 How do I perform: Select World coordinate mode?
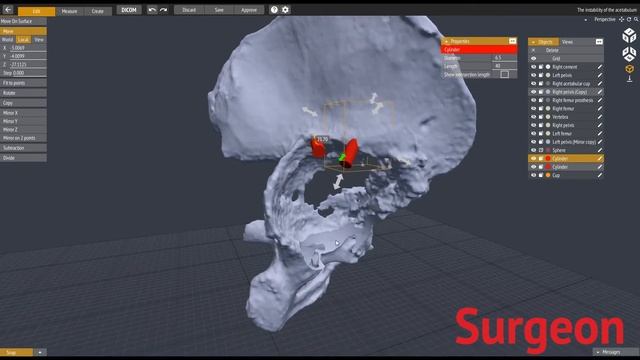(x=7, y=40)
